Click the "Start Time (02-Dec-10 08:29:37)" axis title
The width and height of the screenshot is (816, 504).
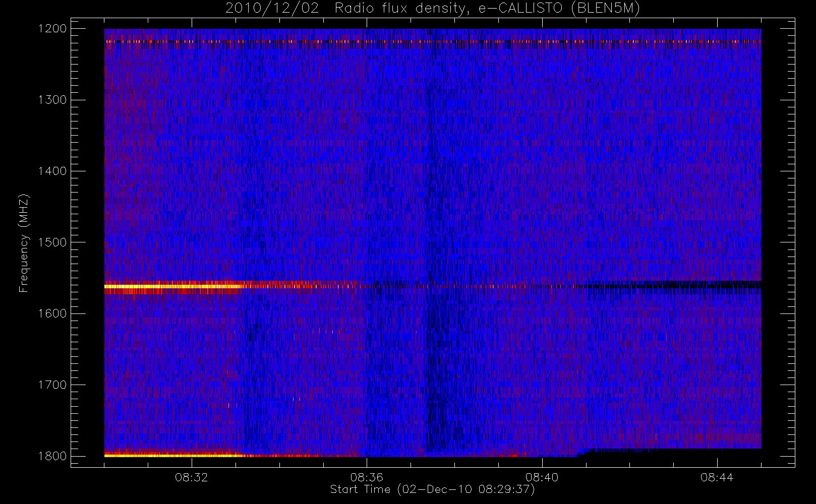click(x=432, y=489)
